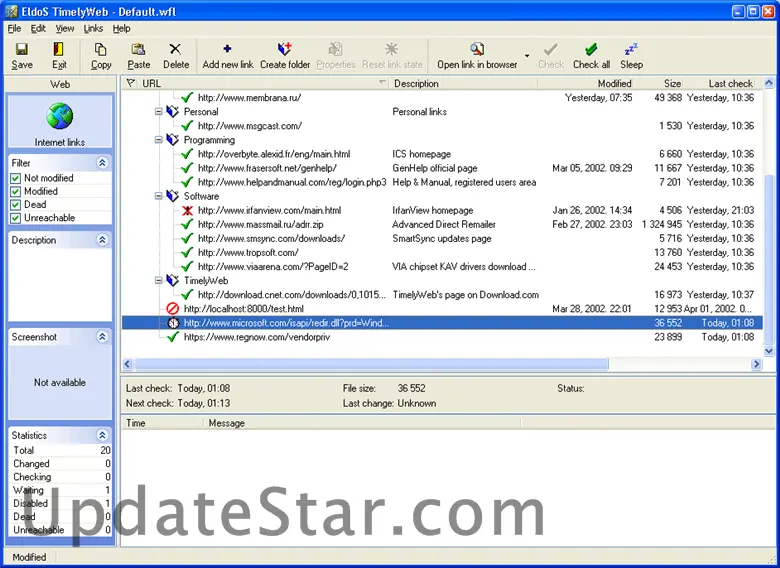Click green check beside membrana.ru link
The image size is (780, 568).
[x=187, y=97]
